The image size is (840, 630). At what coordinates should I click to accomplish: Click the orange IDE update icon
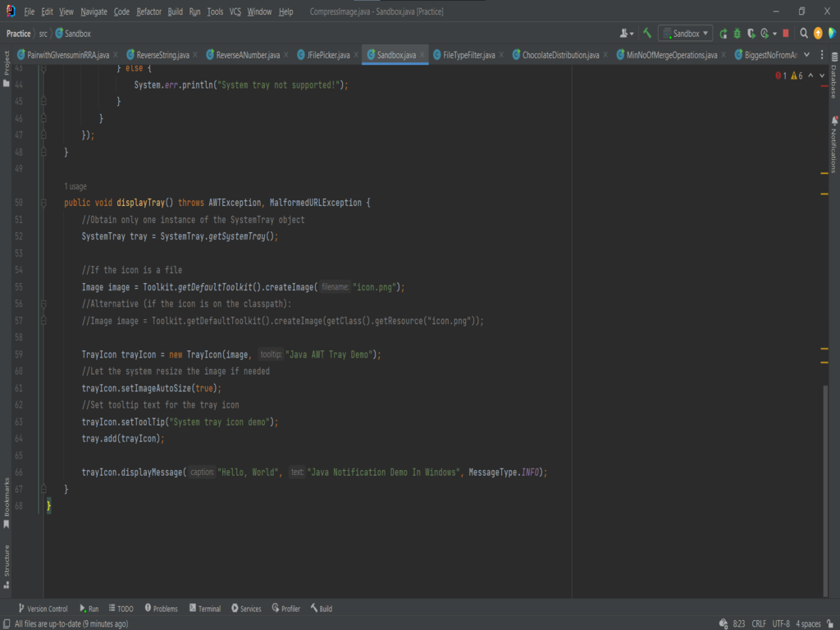click(818, 33)
